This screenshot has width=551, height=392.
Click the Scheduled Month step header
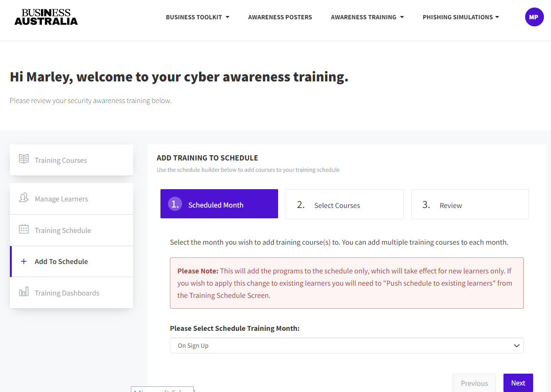(219, 204)
